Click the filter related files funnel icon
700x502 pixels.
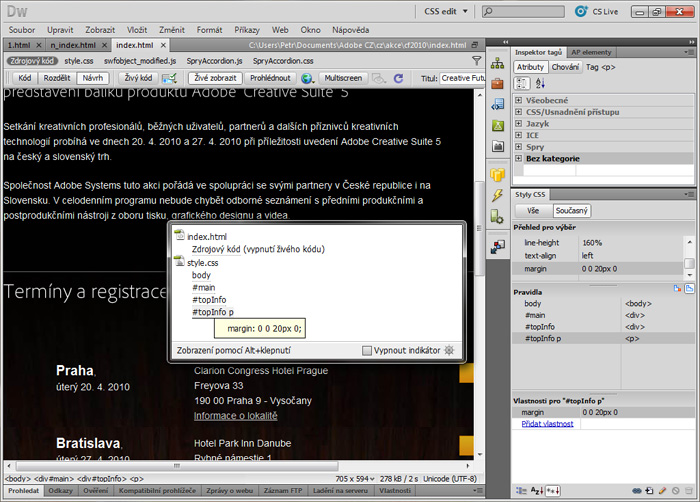pos(476,60)
